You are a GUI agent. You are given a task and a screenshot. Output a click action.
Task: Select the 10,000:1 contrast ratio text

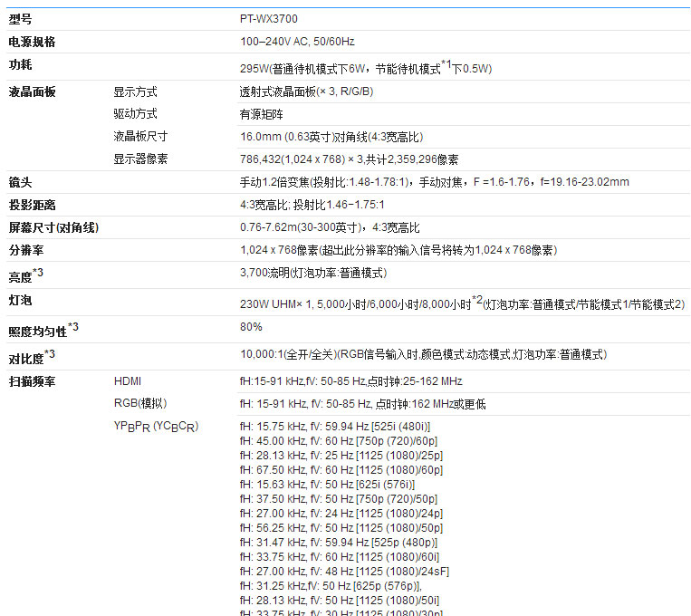pyautogui.click(x=424, y=354)
